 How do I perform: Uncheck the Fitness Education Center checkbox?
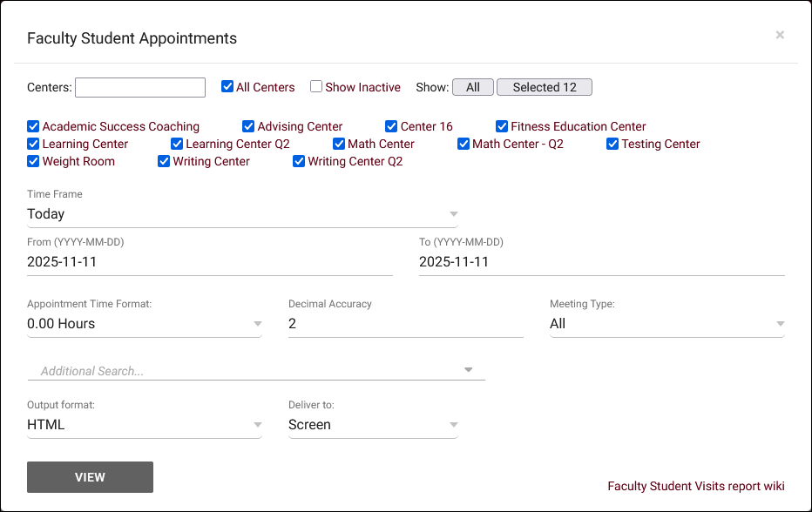point(502,126)
